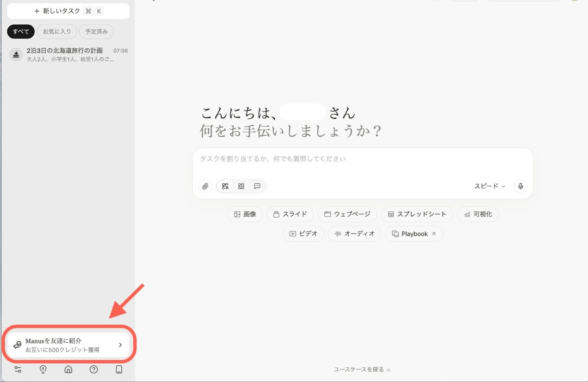
Task: Switch to the お気に入り filter tab
Action: click(x=57, y=32)
